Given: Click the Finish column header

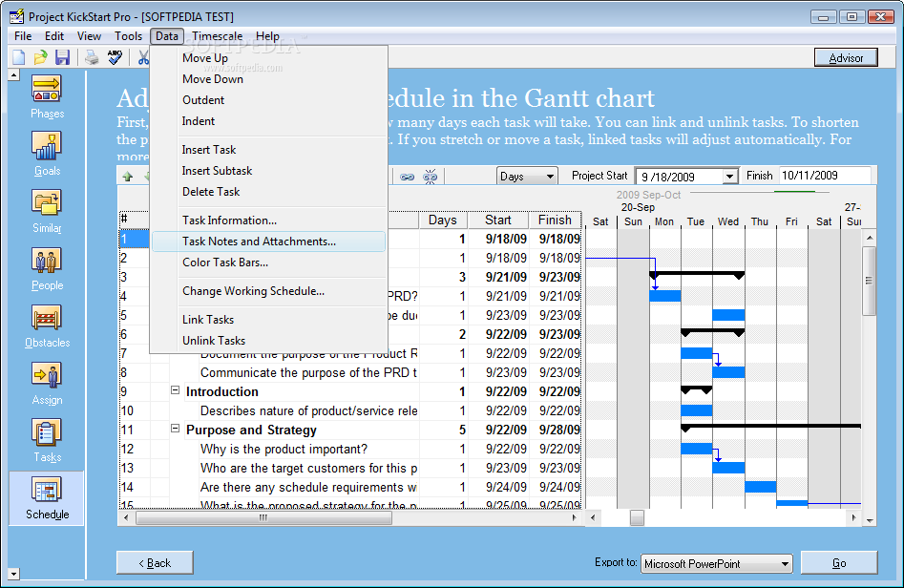Looking at the screenshot, I should click(555, 220).
